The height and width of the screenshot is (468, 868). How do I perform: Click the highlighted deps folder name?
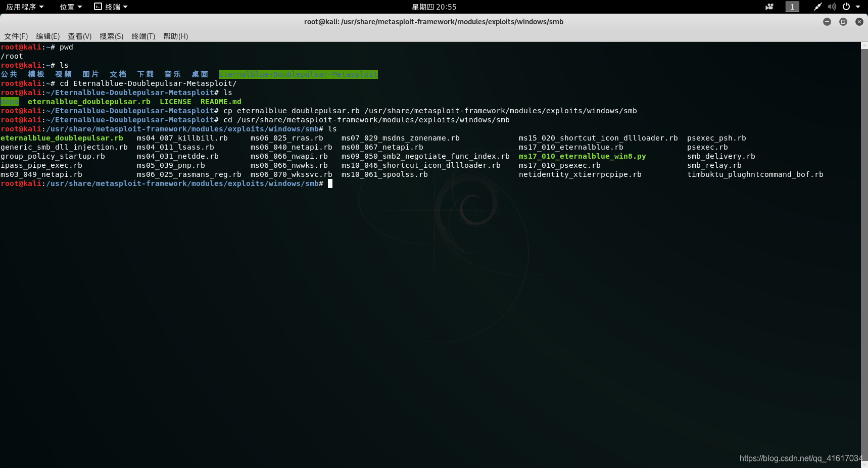[x=10, y=102]
